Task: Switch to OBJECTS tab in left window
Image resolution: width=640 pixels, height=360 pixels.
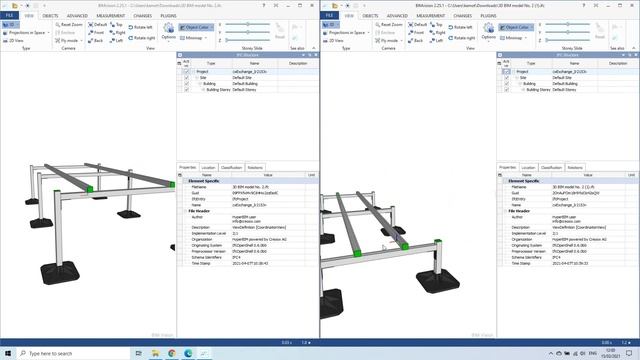Action: pyautogui.click(x=50, y=16)
